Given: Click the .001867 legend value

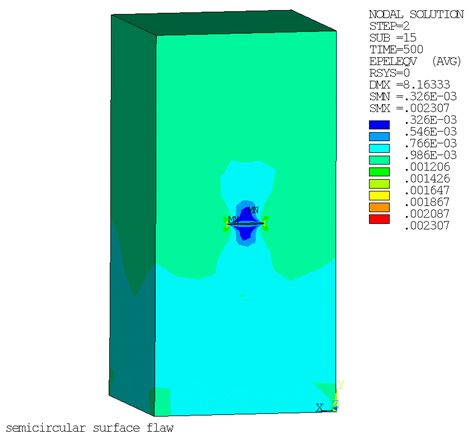Looking at the screenshot, I should [427, 202].
